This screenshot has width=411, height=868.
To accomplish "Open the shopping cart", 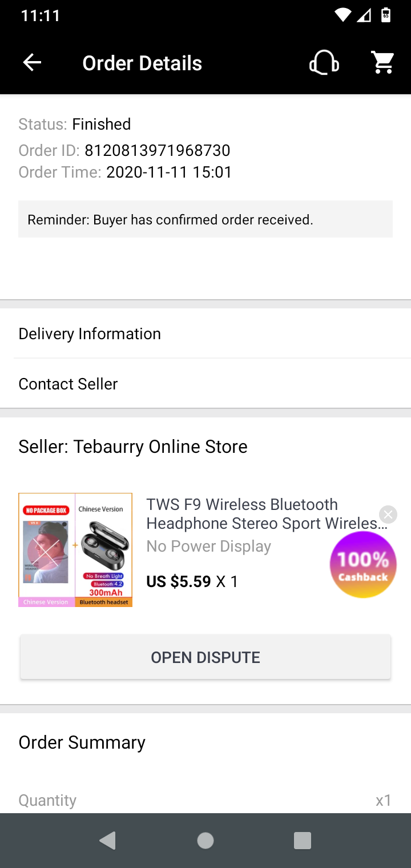I will 384,63.
